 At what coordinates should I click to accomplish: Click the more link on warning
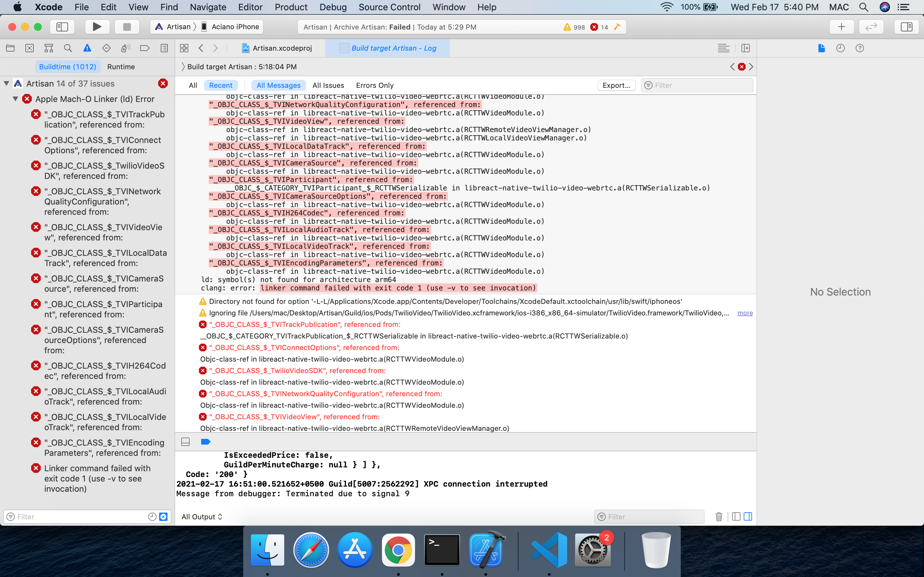pos(745,313)
